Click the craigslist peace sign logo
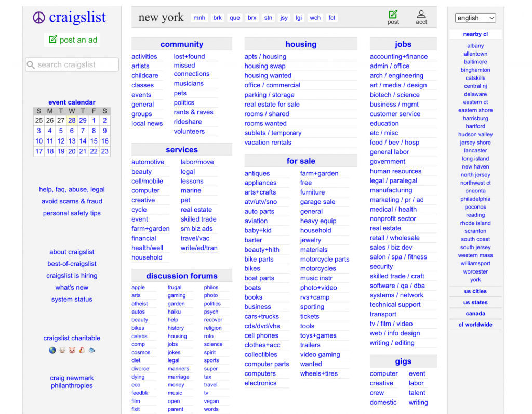 point(38,17)
